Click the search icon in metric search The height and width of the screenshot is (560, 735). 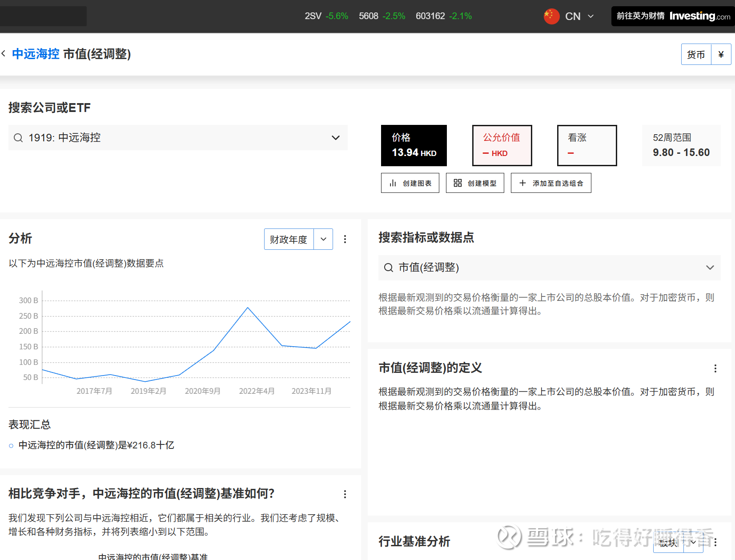point(388,268)
